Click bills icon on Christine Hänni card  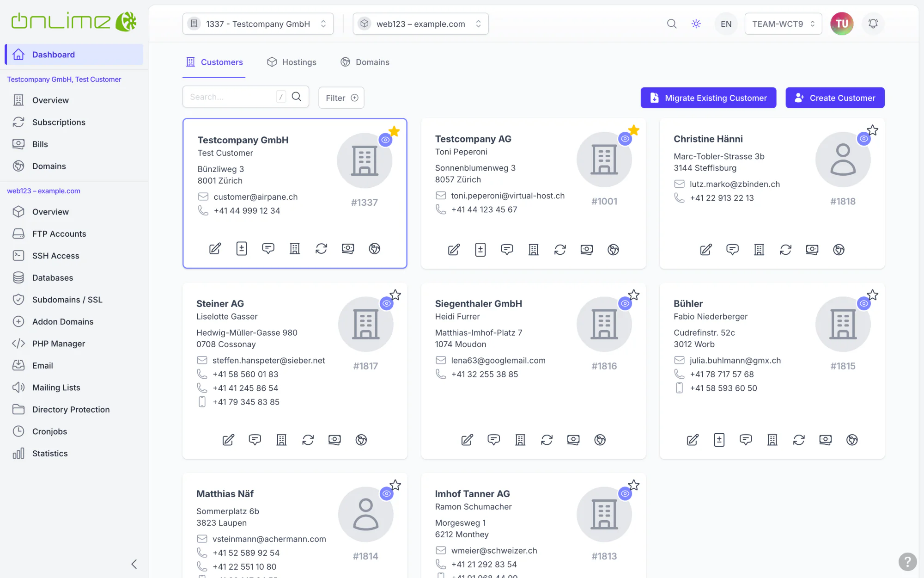[x=812, y=250]
